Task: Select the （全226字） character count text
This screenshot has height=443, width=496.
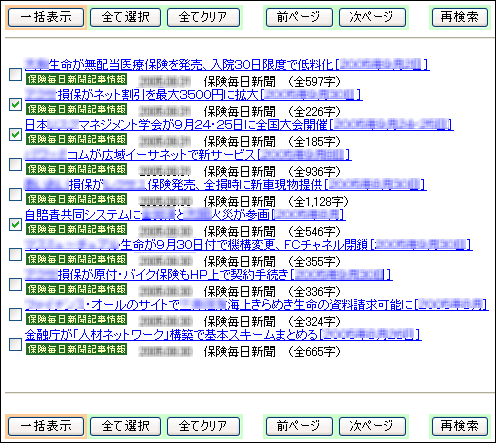Action: coord(314,112)
